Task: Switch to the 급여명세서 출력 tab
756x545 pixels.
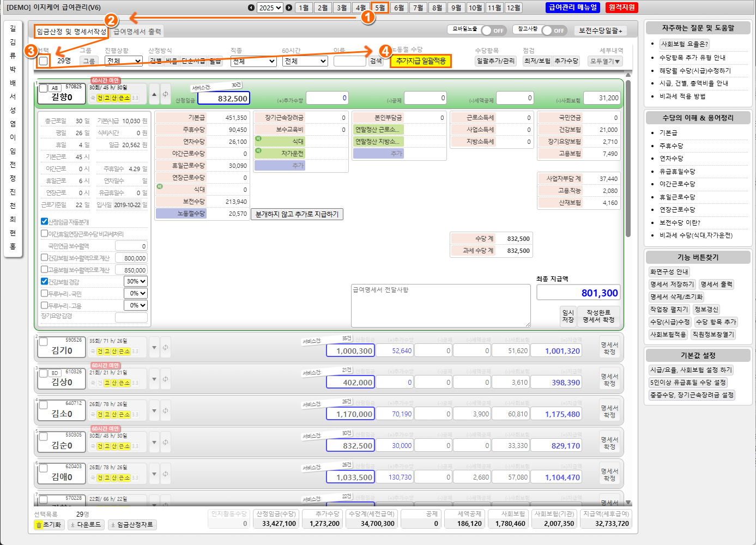Action: pos(137,32)
